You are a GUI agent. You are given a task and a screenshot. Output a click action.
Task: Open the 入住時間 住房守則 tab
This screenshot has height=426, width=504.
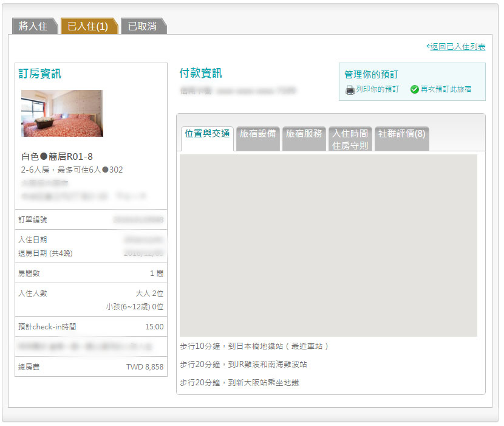[350, 139]
